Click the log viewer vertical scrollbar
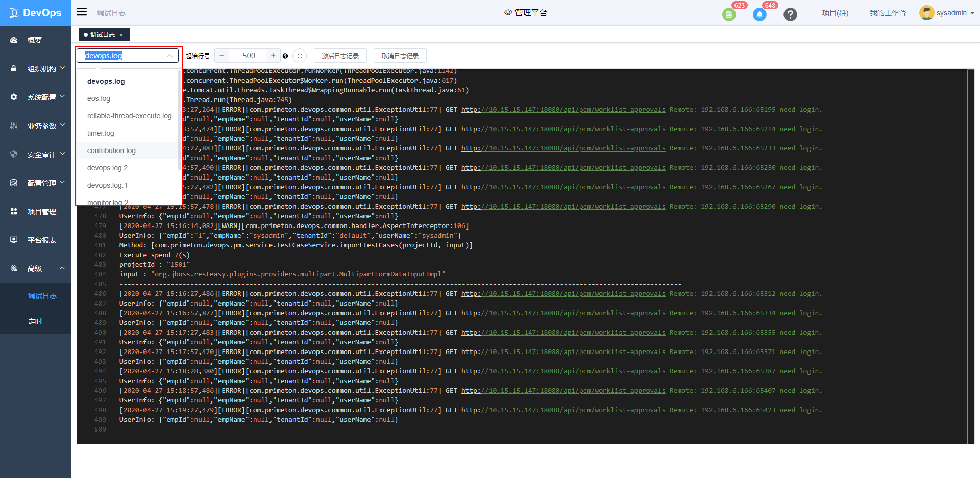The image size is (980, 478). (x=971, y=256)
